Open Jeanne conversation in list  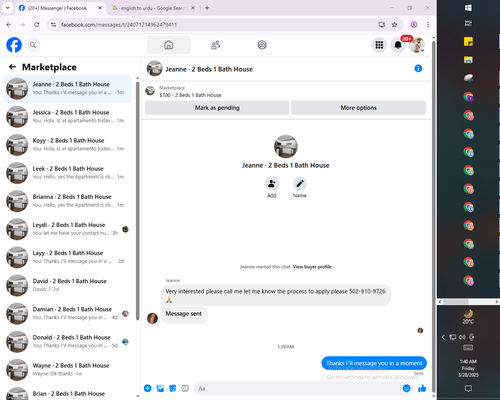(67, 89)
